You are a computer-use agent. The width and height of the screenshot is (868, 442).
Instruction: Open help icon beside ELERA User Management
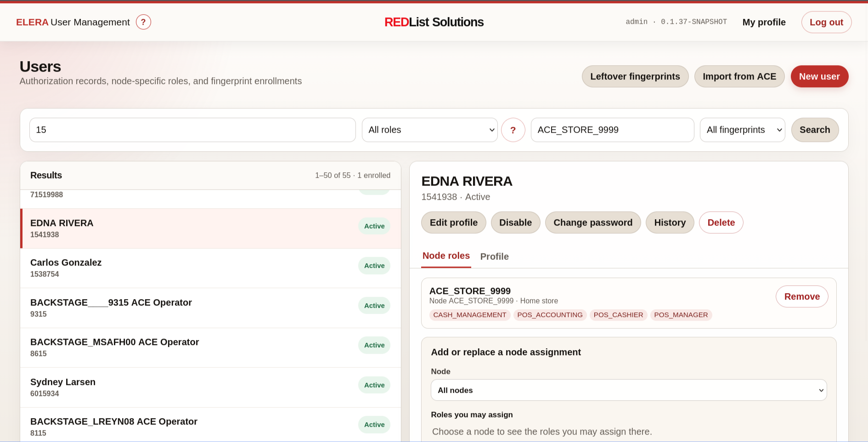[x=143, y=22]
